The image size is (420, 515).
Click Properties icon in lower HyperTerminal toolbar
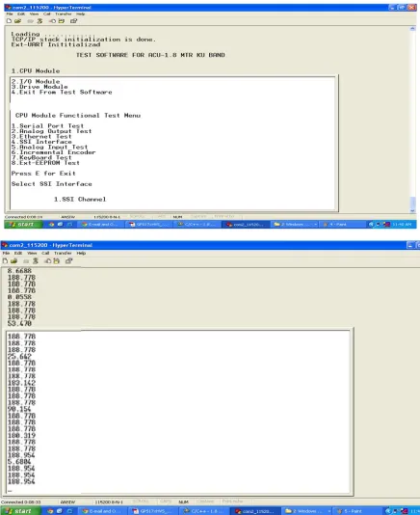(x=68, y=261)
